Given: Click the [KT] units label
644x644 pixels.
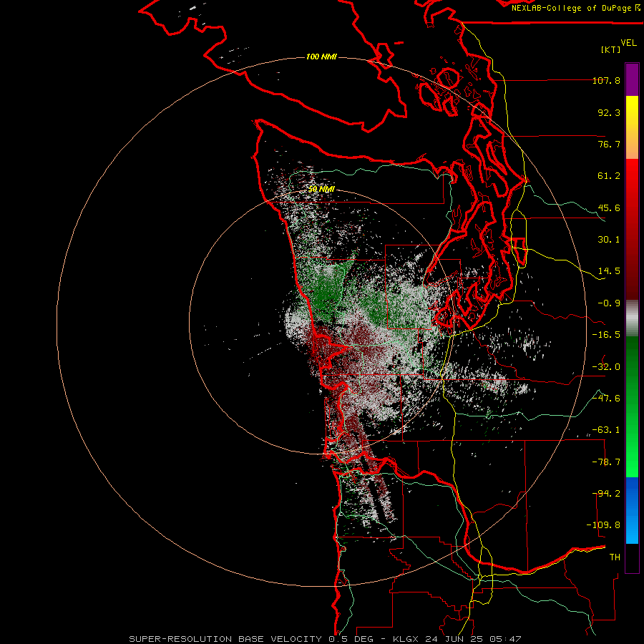Looking at the screenshot, I should pyautogui.click(x=611, y=49).
